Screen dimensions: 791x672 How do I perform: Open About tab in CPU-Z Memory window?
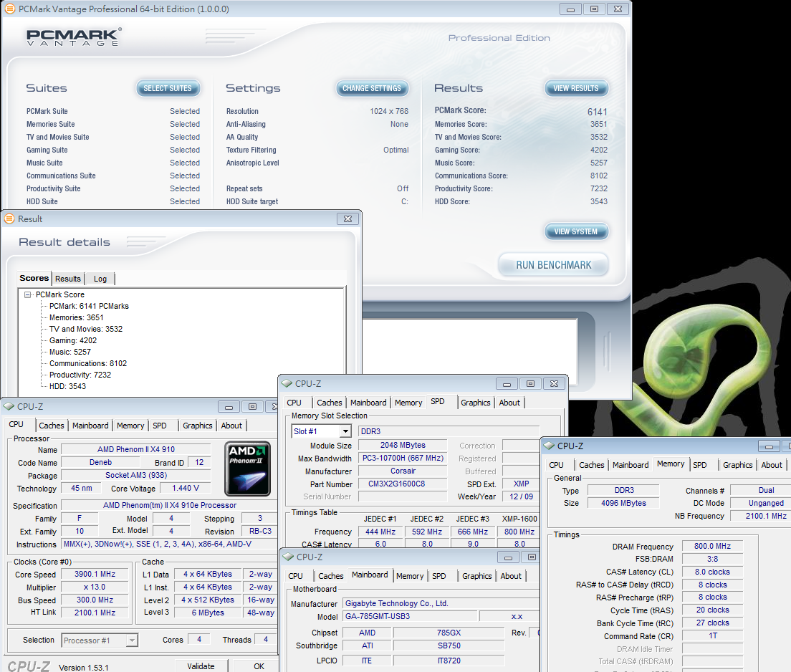point(772,465)
